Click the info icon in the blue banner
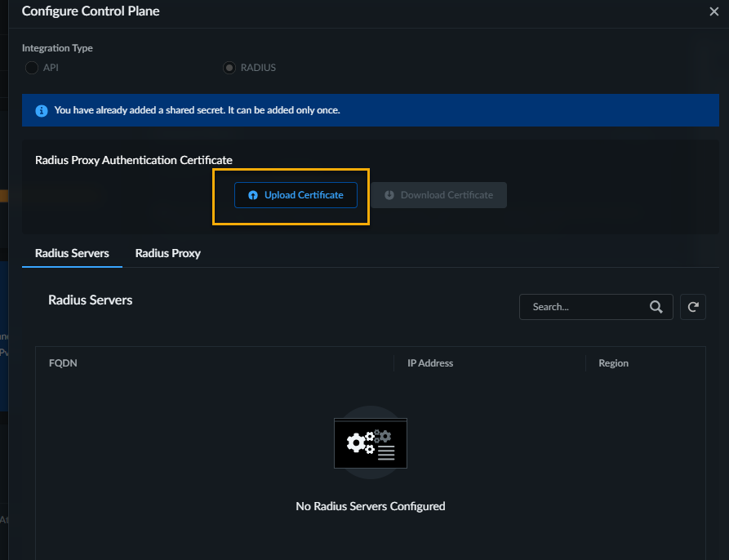 pos(41,110)
